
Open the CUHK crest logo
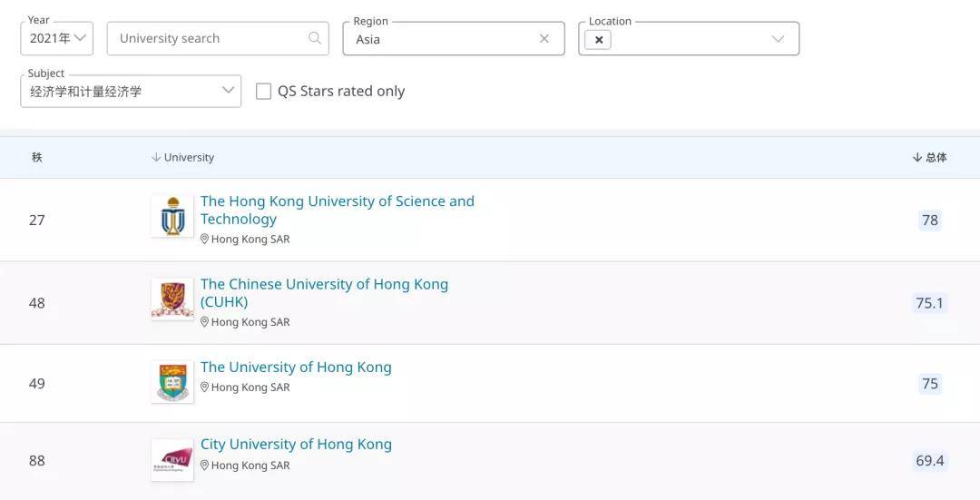[x=172, y=299]
